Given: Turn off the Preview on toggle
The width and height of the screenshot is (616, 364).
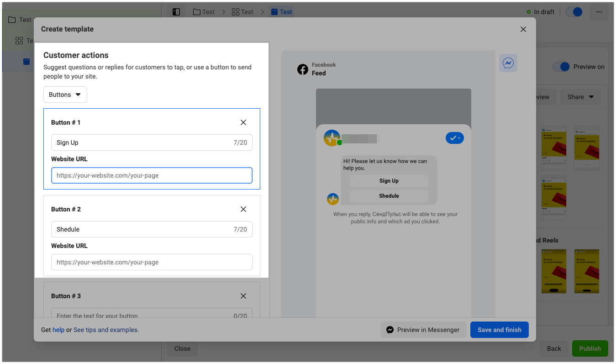Looking at the screenshot, I should click(x=561, y=67).
